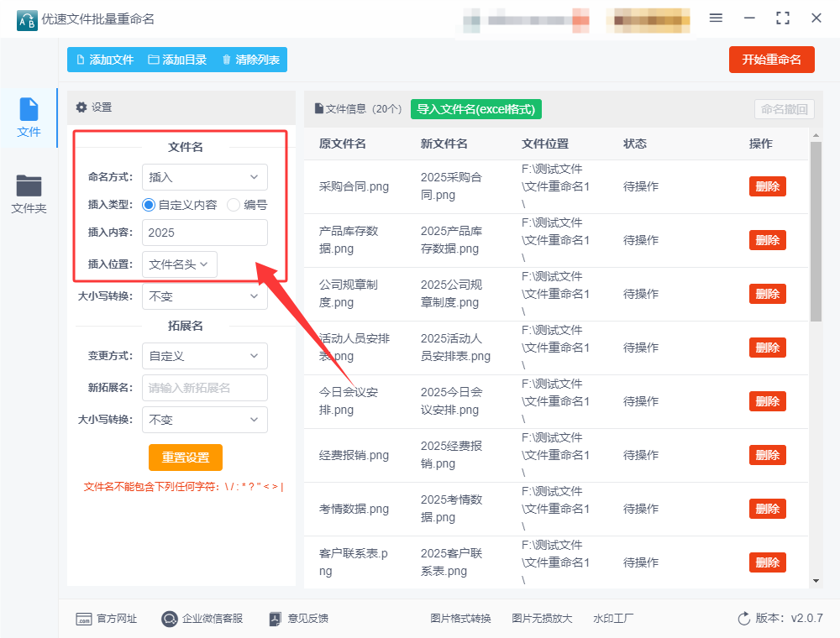The height and width of the screenshot is (638, 840).
Task: Click the 插入内容 input field
Action: tap(205, 233)
